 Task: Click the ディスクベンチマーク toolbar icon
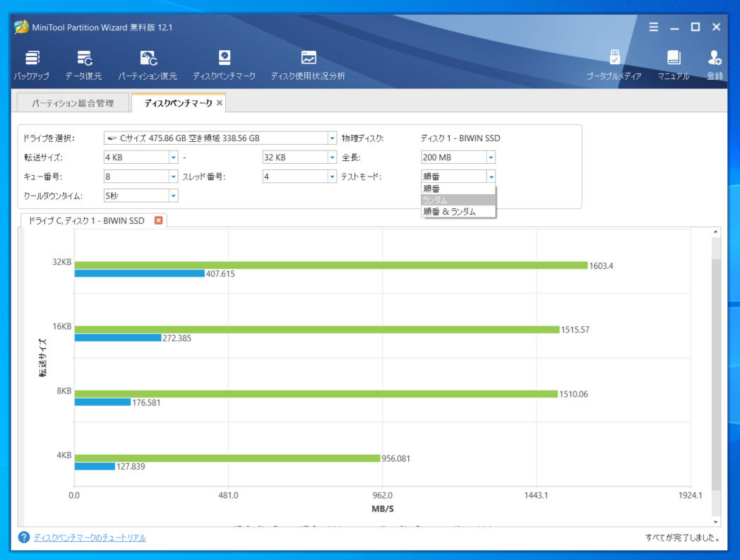coord(224,64)
